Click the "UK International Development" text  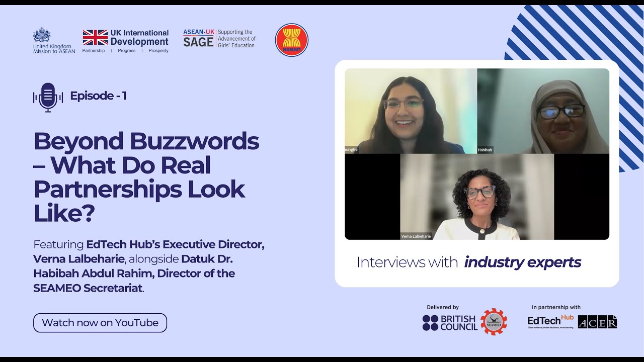point(139,37)
